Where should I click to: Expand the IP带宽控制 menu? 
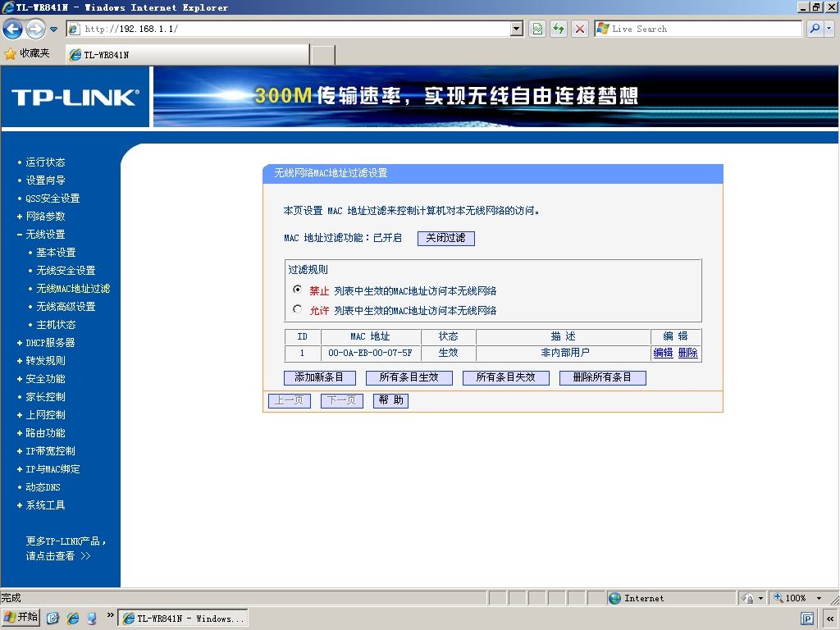point(50,451)
